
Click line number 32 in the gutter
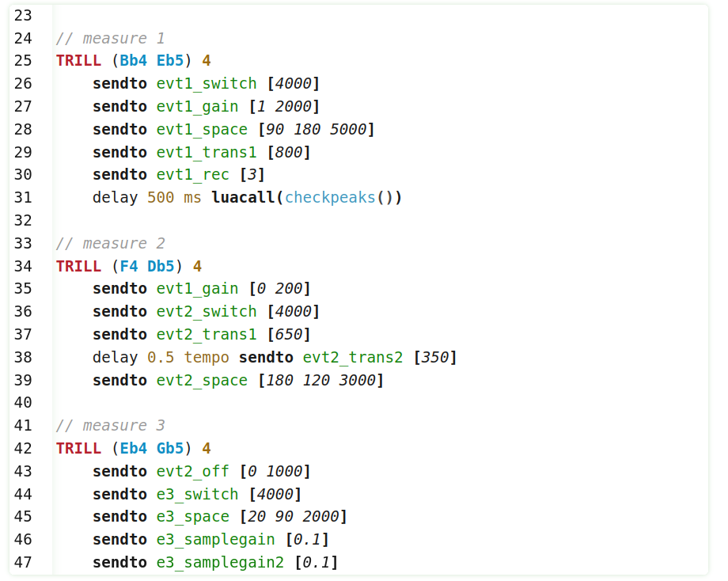click(x=23, y=220)
